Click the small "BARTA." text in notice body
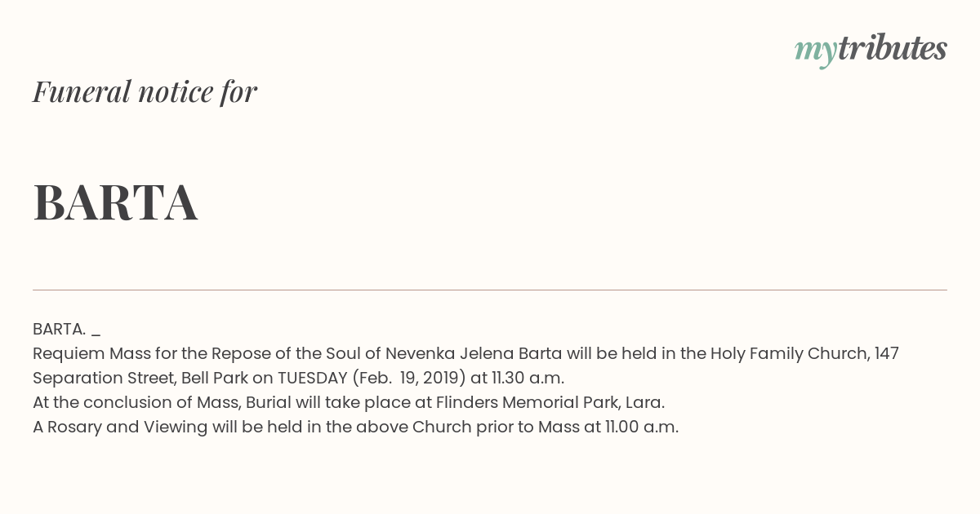Viewport: 980px width, 514px height. coord(59,329)
